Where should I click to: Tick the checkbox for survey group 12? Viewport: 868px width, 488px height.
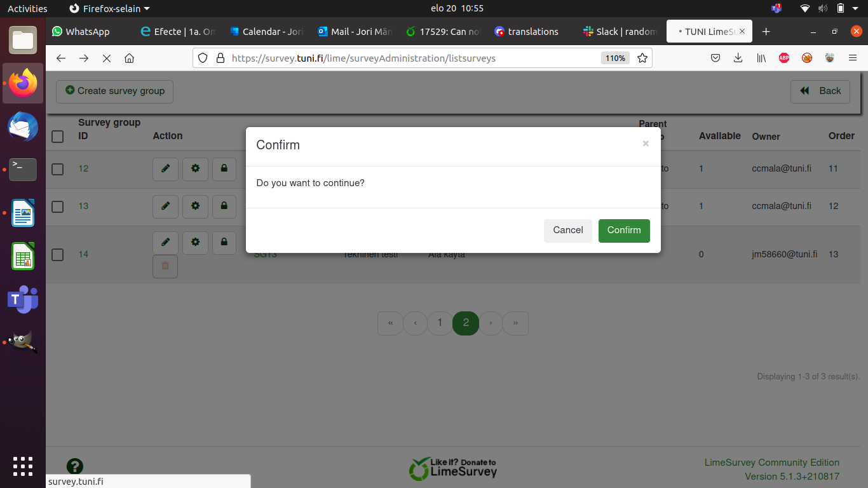[58, 169]
